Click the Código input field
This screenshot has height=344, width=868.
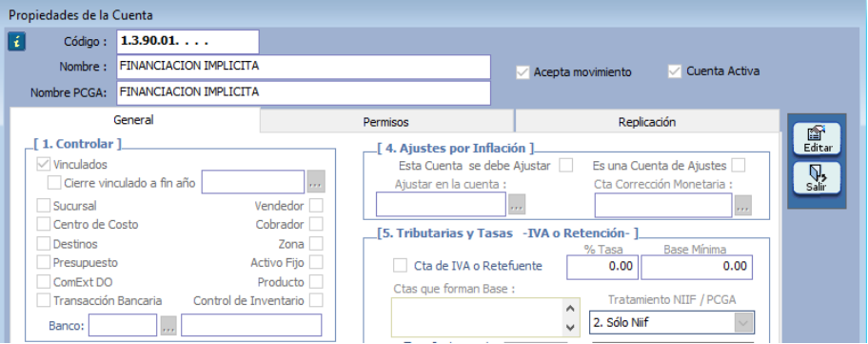click(x=187, y=42)
